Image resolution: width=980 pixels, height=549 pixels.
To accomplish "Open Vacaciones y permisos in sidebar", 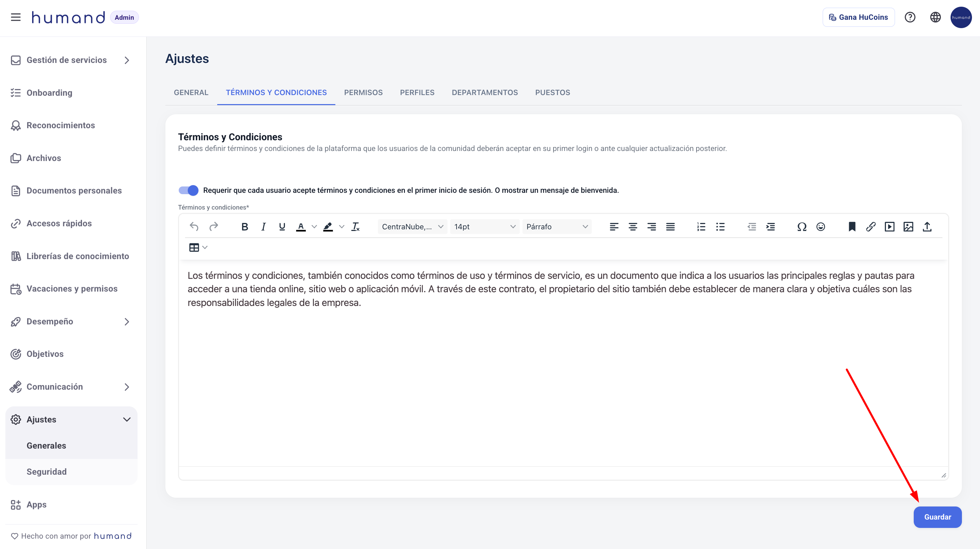I will tap(72, 289).
